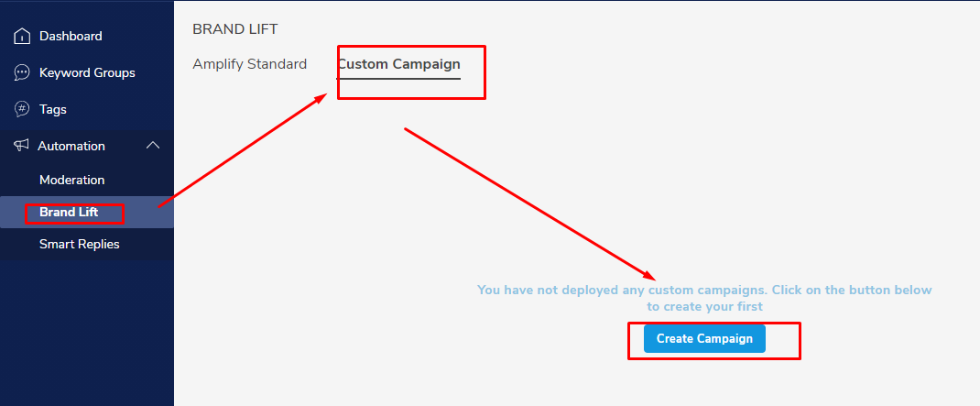Select the Custom Campaign tab

[398, 64]
